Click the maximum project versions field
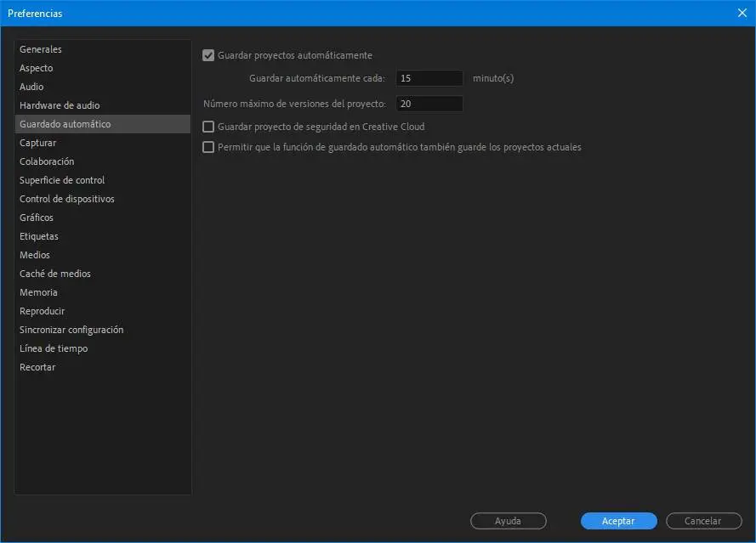 pos(429,104)
